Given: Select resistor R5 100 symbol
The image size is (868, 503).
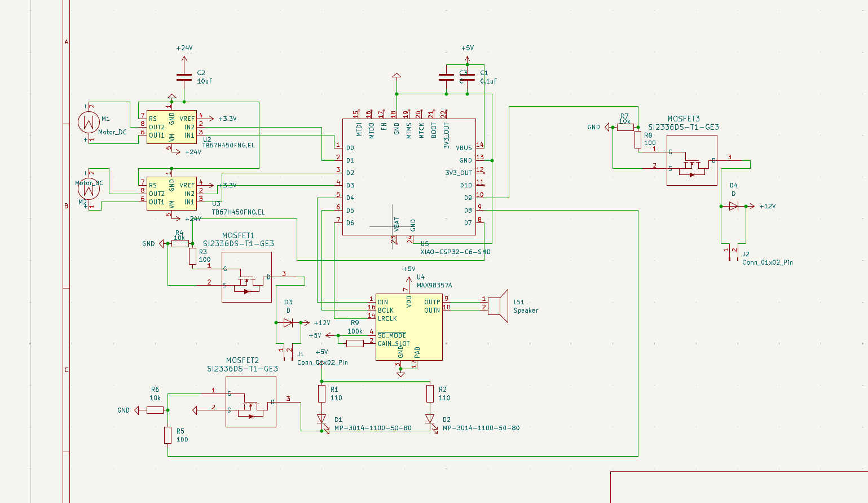Looking at the screenshot, I should coord(168,435).
